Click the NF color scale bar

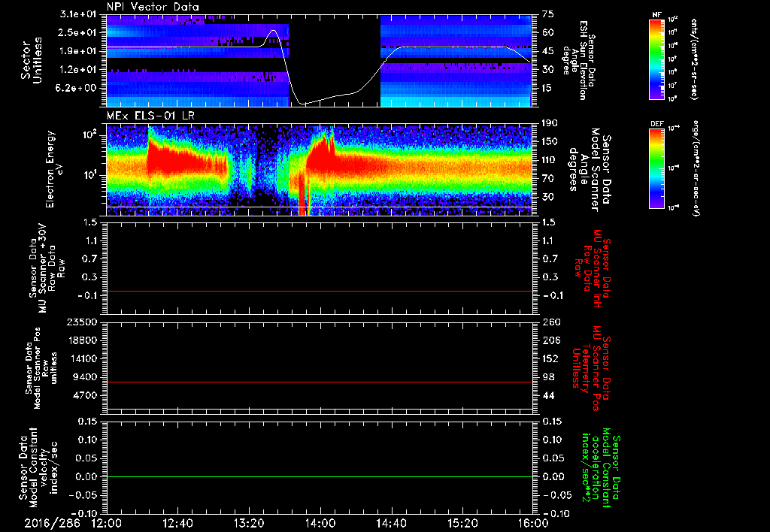click(656, 59)
